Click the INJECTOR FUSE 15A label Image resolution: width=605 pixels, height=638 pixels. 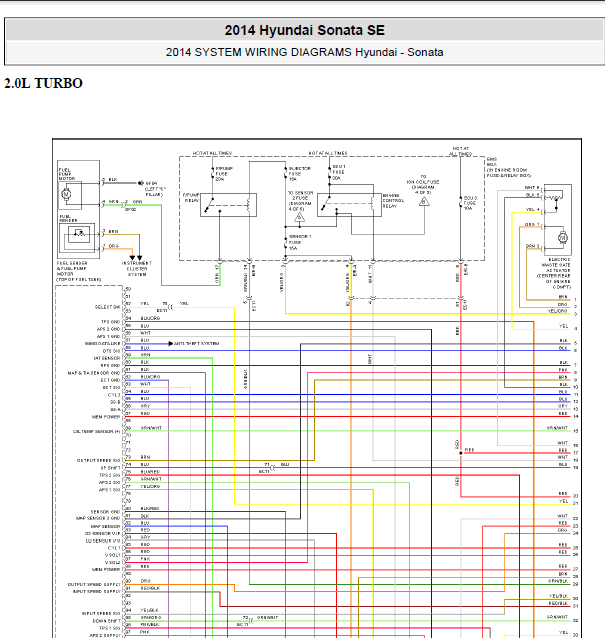click(x=299, y=174)
